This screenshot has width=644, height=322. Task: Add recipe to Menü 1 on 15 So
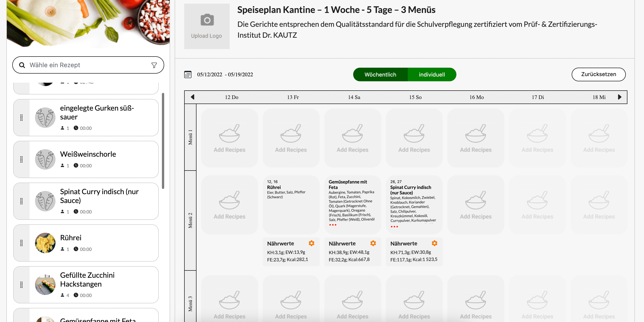414,138
